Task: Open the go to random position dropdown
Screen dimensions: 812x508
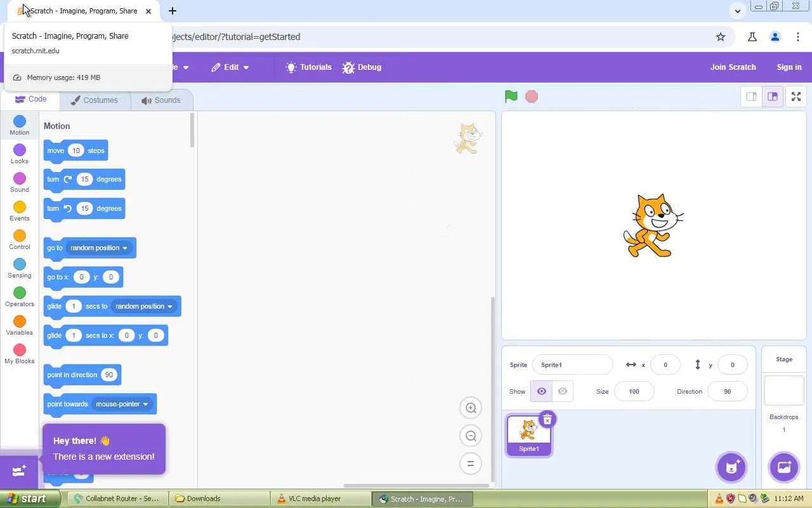Action: click(99, 248)
